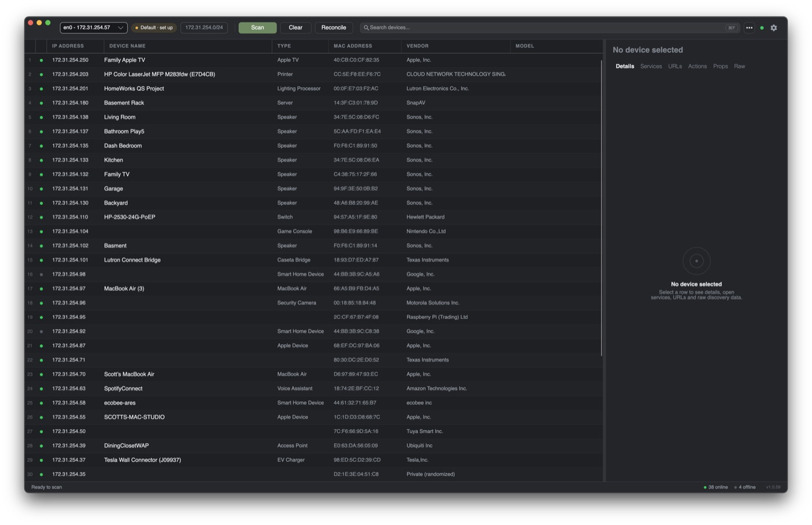Select the Tesla Wall Connector (J09937) row
The width and height of the screenshot is (812, 525).
[313, 460]
